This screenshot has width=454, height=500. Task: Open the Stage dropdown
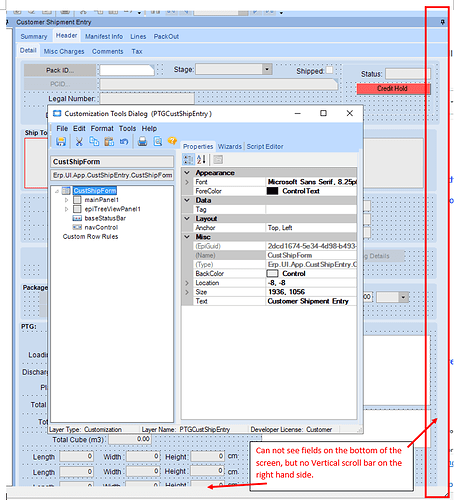tap(267, 69)
